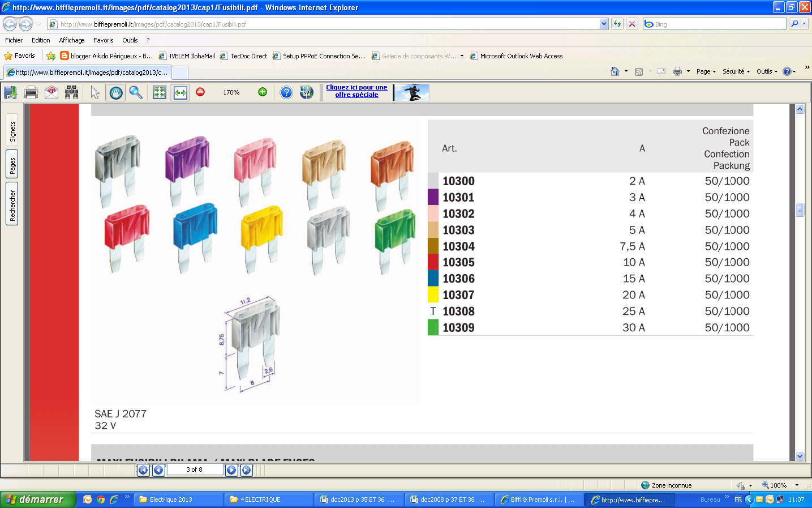
Task: Open the Favoris menu in the menu bar
Action: 103,40
